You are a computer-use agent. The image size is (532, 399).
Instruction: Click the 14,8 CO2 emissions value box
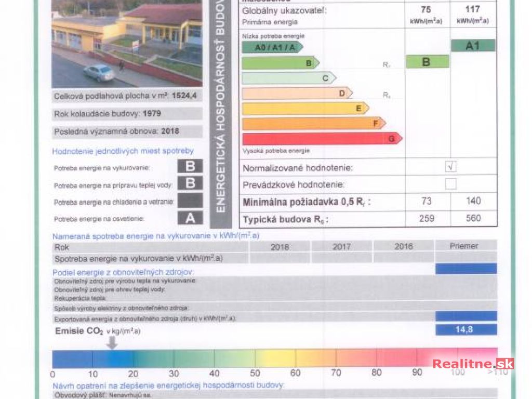466,329
